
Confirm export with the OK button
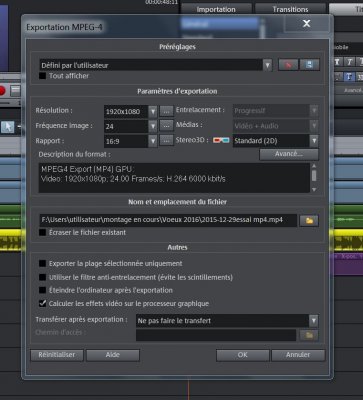click(242, 355)
